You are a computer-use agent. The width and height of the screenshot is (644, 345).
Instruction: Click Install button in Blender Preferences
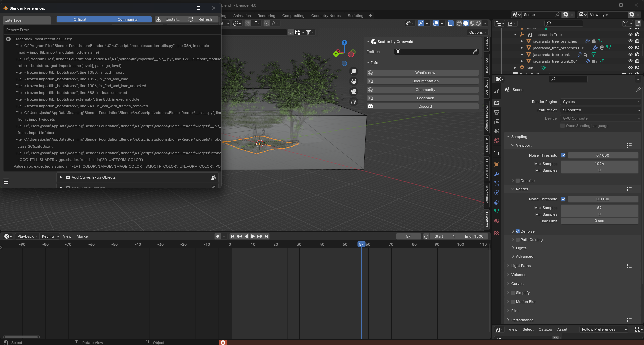click(x=170, y=19)
